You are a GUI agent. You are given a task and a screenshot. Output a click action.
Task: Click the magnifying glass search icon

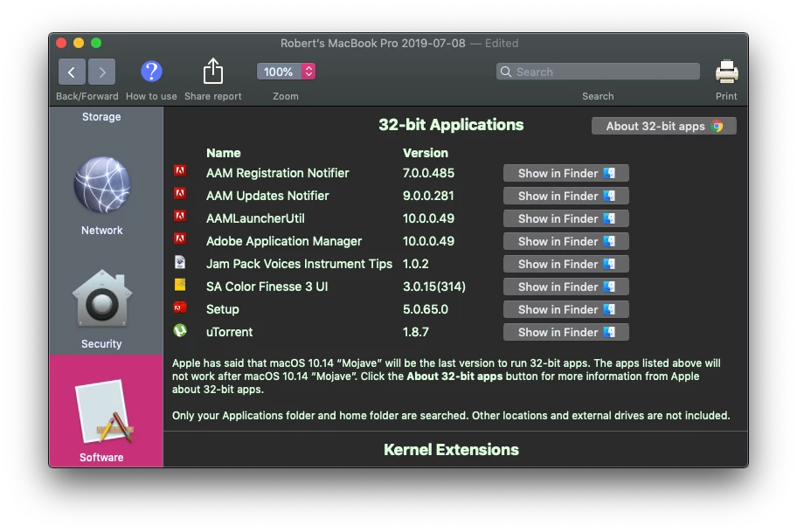[x=506, y=72]
